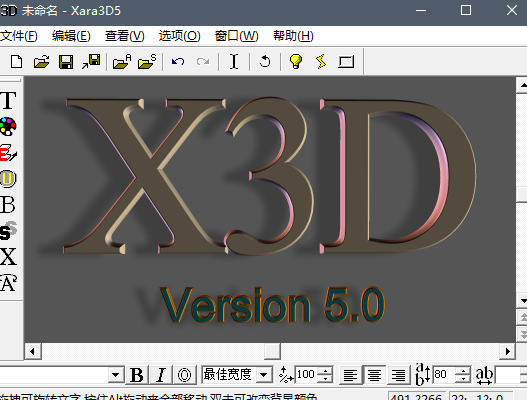Viewport: 527px width, 400px height.
Task: Select the text cursor I-beam tool
Action: coord(234,62)
